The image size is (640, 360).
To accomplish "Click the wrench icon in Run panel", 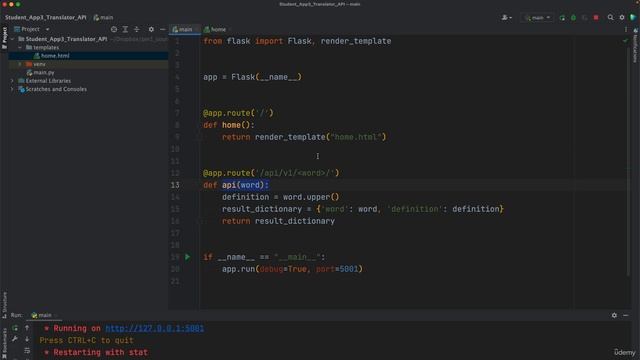I will coord(15,339).
